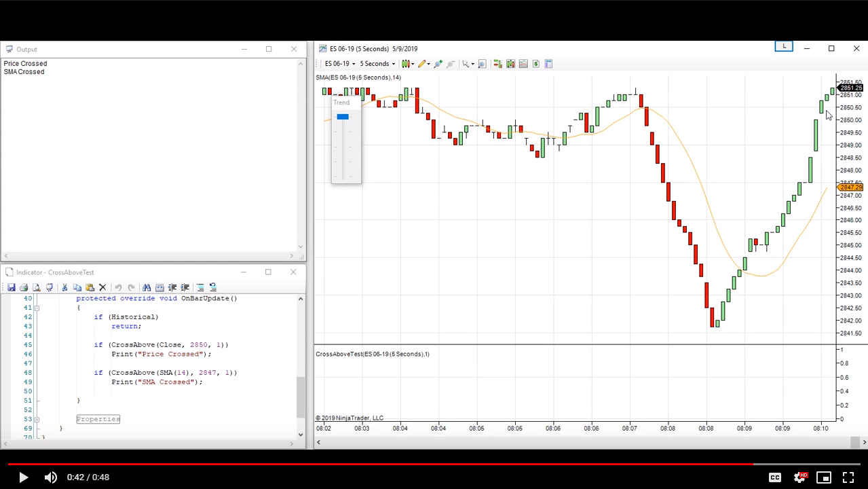Viewport: 868px width, 489px height.
Task: Mute the video with speaker icon
Action: (51, 477)
